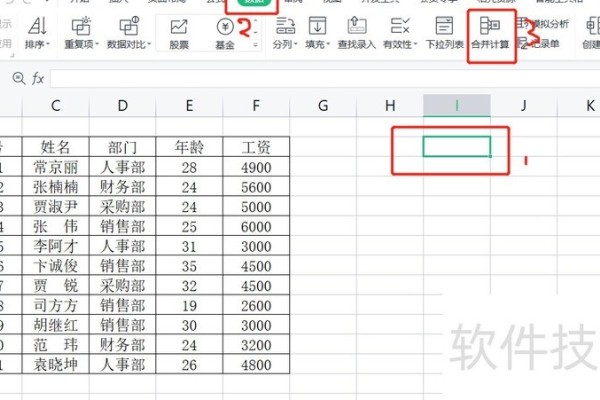
Task: Expand the 填充 dropdown arrow
Action: tap(328, 44)
